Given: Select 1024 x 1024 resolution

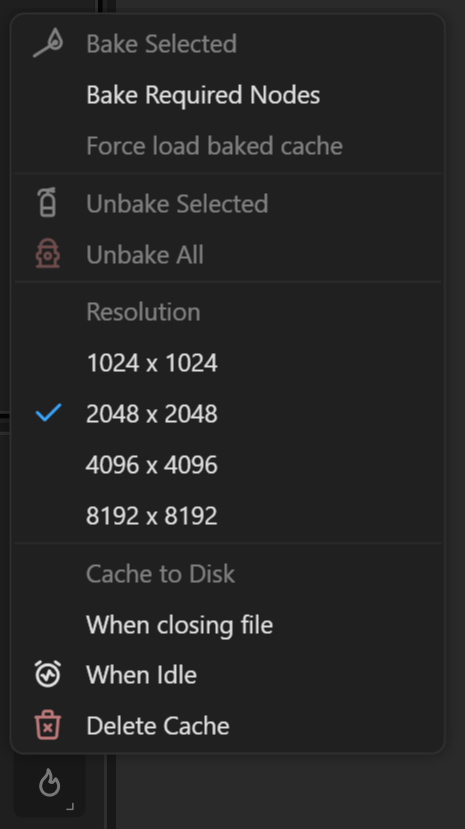Looking at the screenshot, I should tap(227, 363).
